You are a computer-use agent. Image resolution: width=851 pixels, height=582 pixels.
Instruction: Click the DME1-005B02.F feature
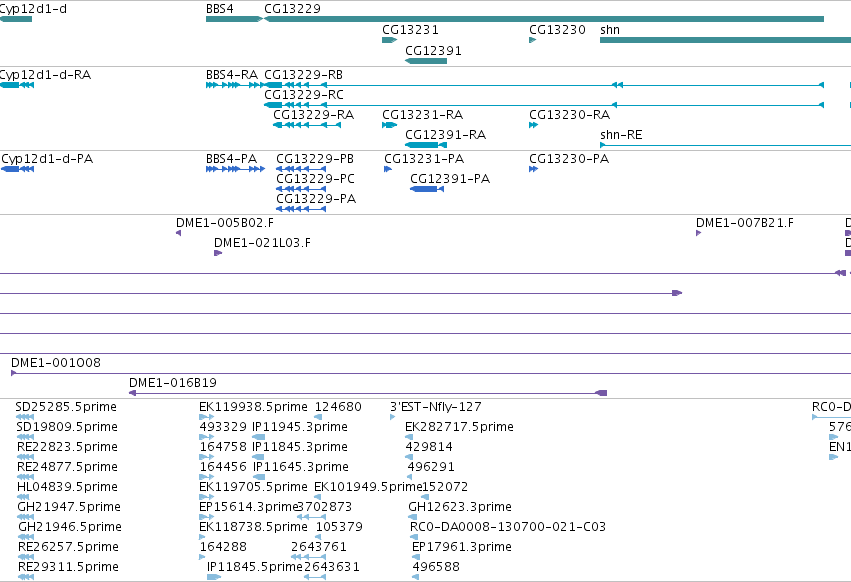(179, 233)
